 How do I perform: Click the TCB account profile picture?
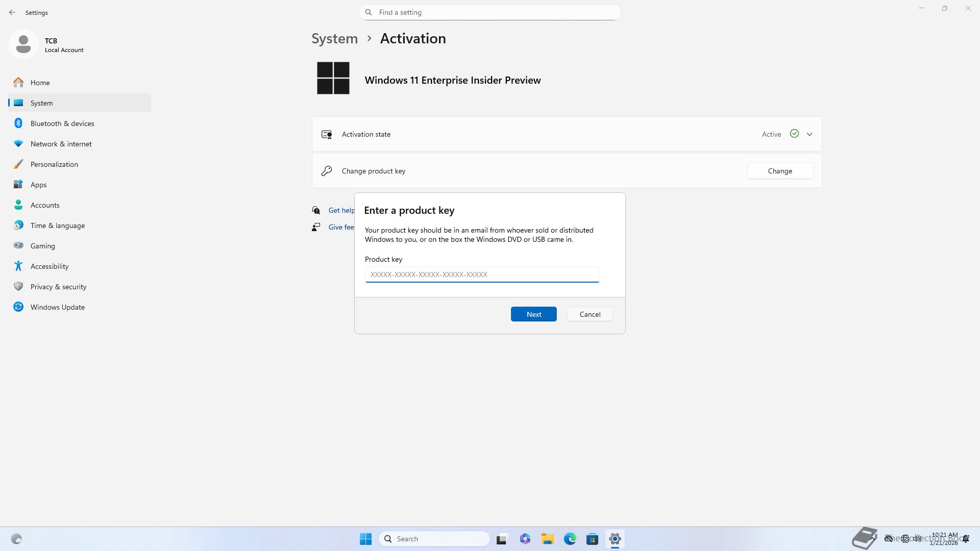[23, 44]
